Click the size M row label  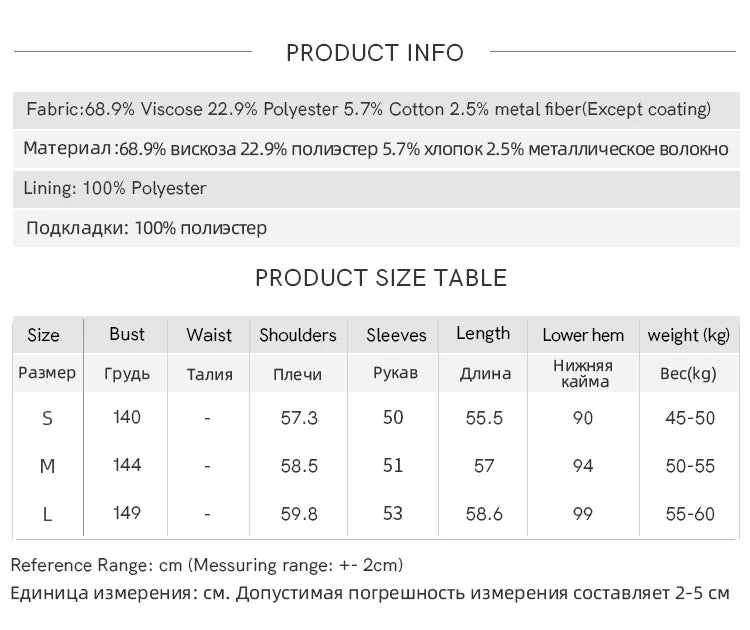(47, 466)
